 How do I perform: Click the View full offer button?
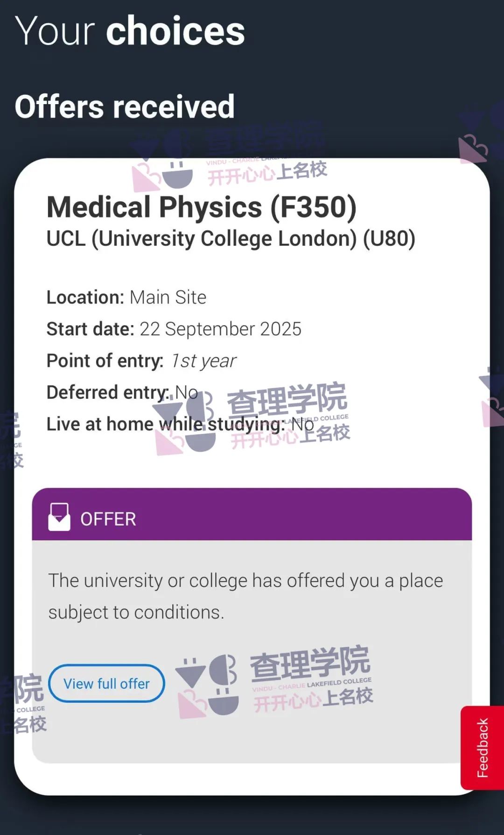pyautogui.click(x=106, y=683)
